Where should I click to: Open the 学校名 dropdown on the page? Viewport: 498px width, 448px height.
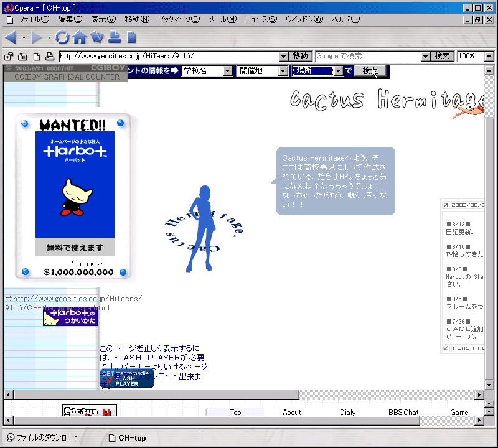coord(228,71)
